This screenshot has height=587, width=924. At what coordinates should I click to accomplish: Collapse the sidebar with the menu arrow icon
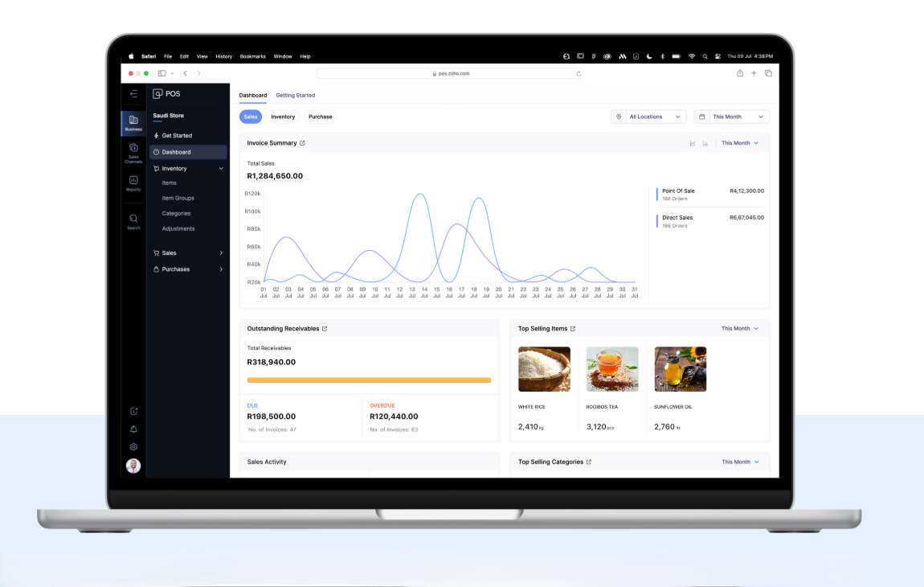pos(133,94)
